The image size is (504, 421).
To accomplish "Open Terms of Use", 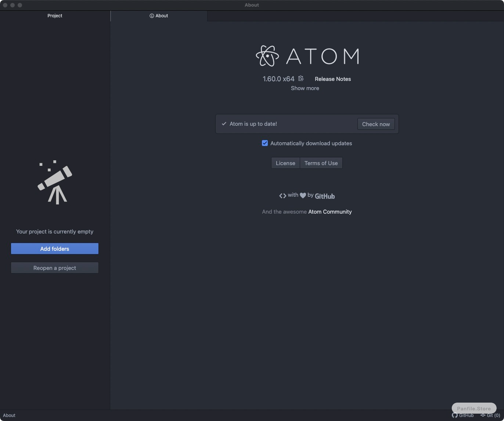I will pos(321,163).
